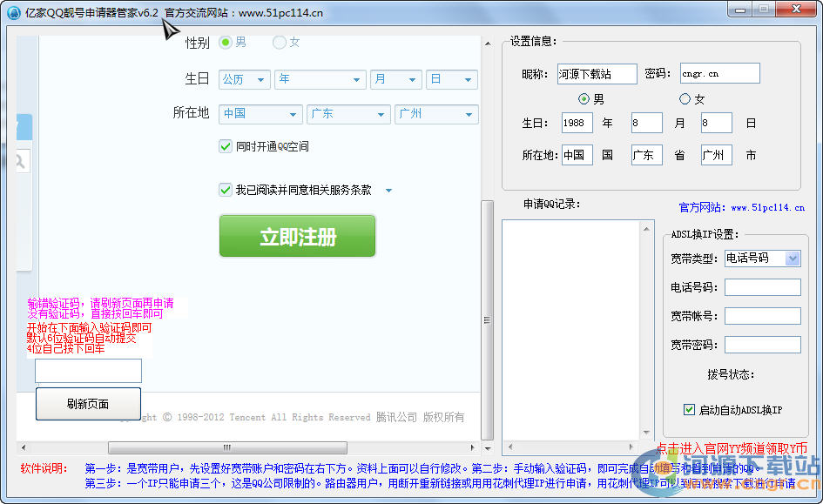Disable 启动自动ADSL换IP checkbox
Viewport: 823px width, 504px height.
(690, 409)
